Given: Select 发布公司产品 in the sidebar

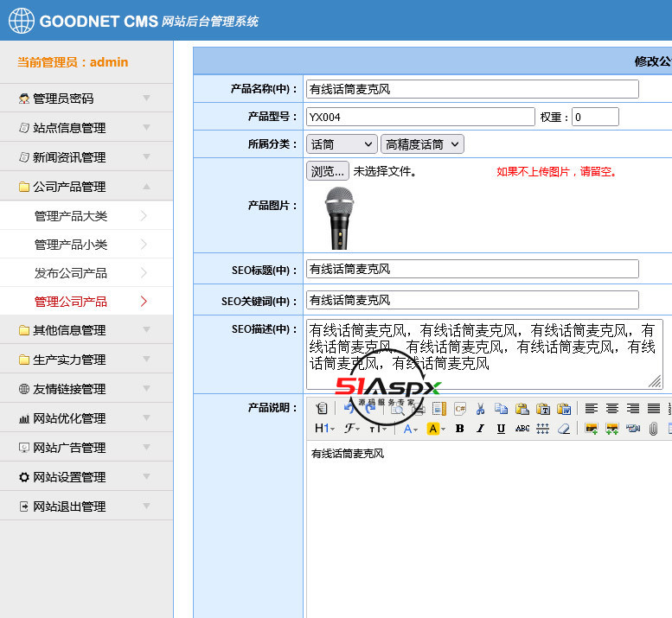Looking at the screenshot, I should [x=71, y=273].
